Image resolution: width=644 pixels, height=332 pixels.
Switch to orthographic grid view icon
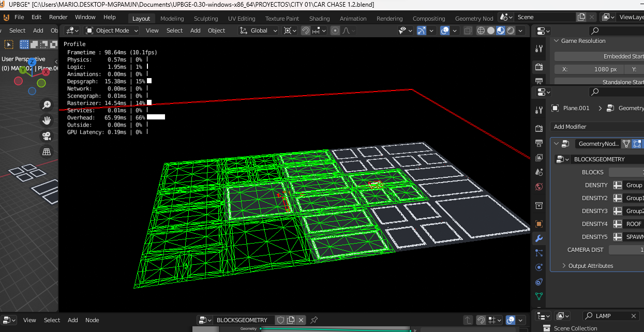(47, 152)
